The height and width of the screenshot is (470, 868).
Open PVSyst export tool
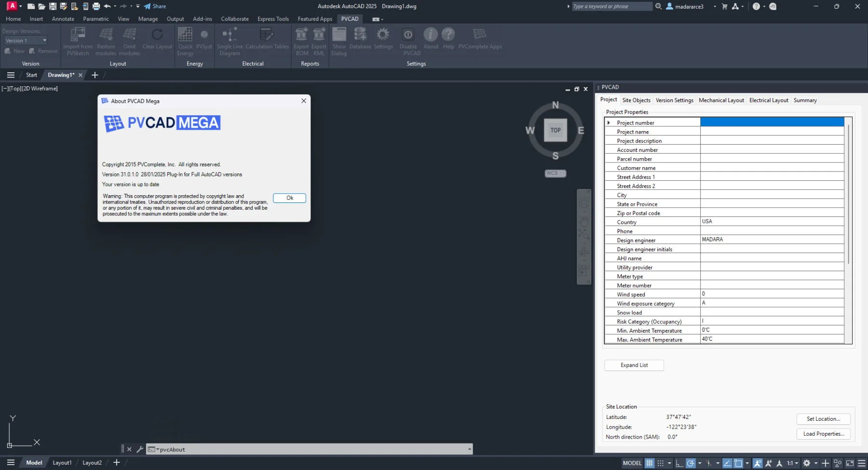(x=204, y=39)
